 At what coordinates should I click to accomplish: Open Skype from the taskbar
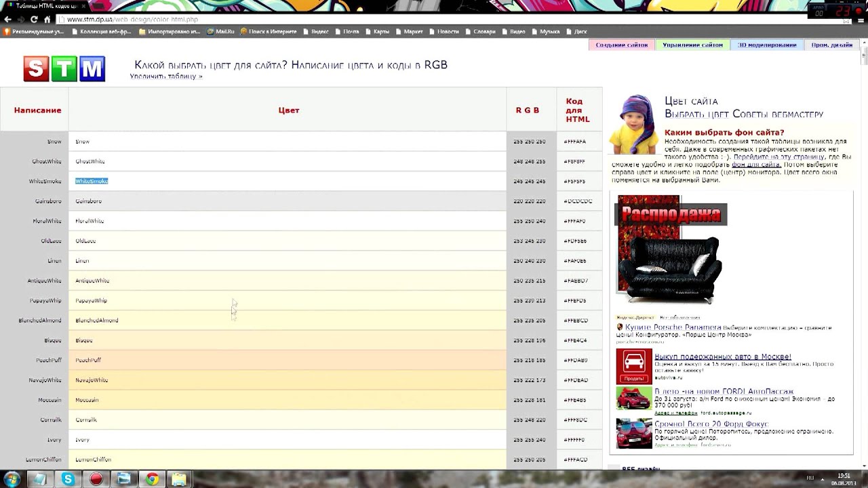[68, 479]
